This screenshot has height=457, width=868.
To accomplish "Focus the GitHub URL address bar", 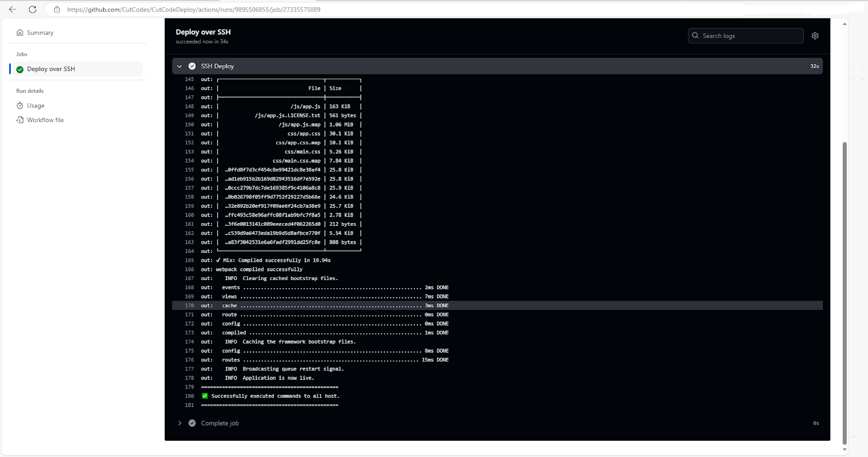I will pyautogui.click(x=194, y=9).
